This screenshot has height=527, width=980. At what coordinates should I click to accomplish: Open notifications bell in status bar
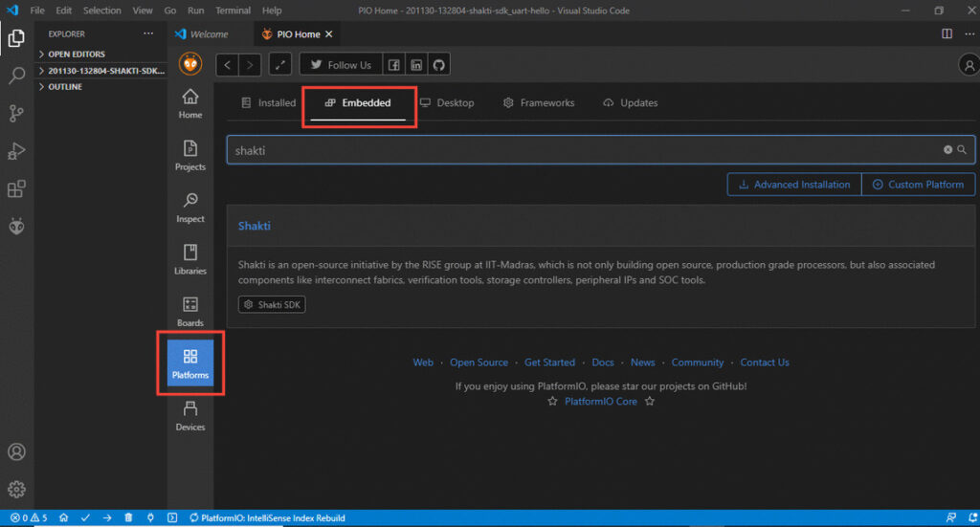coord(972,517)
